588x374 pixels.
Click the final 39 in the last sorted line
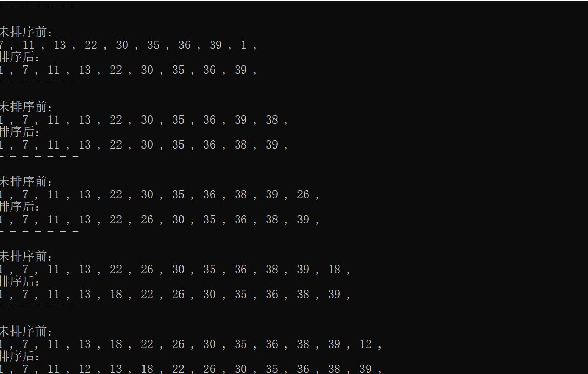365,369
